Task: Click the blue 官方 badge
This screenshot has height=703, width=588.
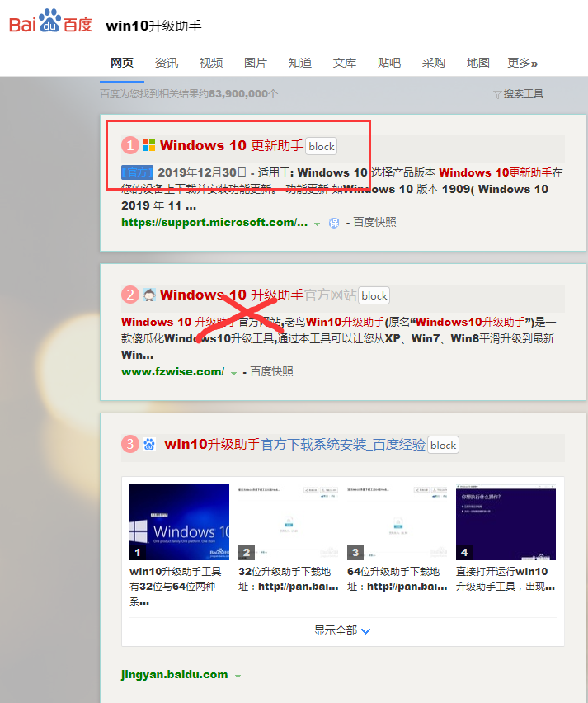Action: coord(137,172)
